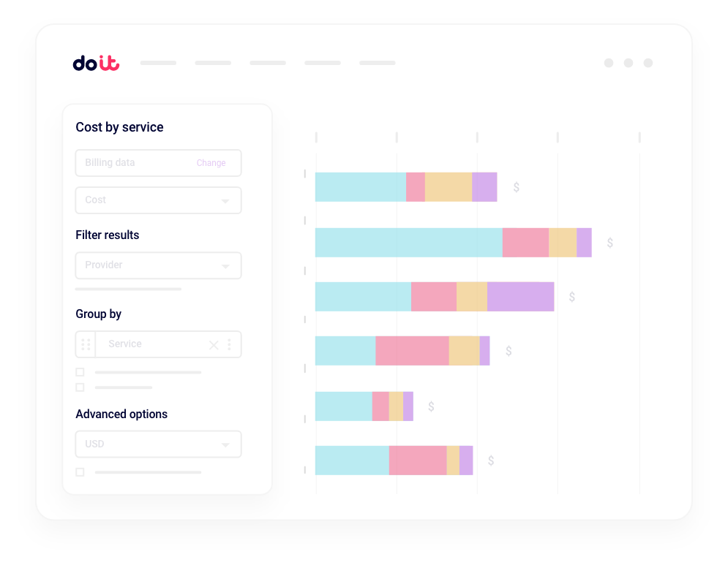The width and height of the screenshot is (728, 568).
Task: Click the drag handle on Service row
Action: coord(86,344)
